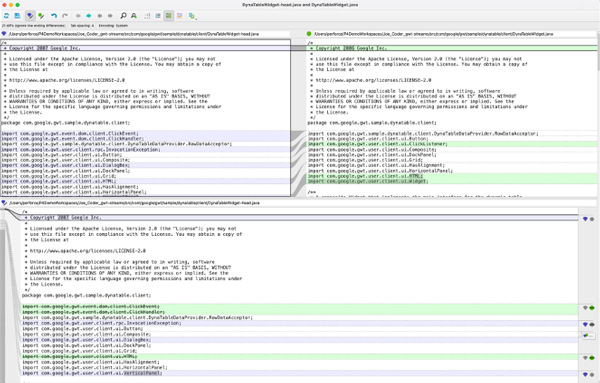Viewport: 600px width, 383px height.
Task: Click the Encoding: System status label
Action: point(113,26)
